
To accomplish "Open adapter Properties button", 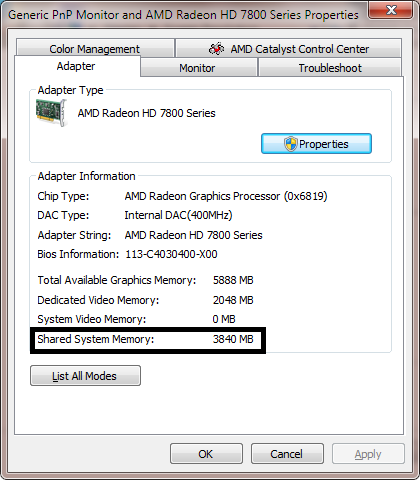I will [x=316, y=144].
